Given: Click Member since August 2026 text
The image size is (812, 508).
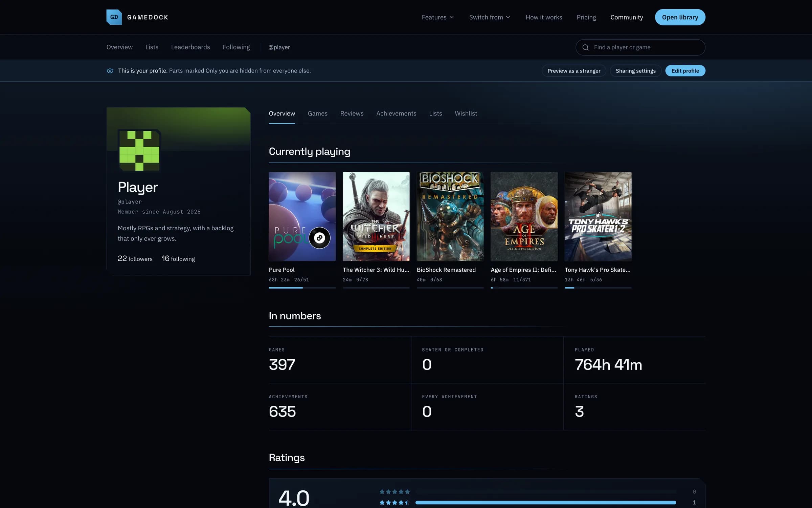Looking at the screenshot, I should 159,212.
